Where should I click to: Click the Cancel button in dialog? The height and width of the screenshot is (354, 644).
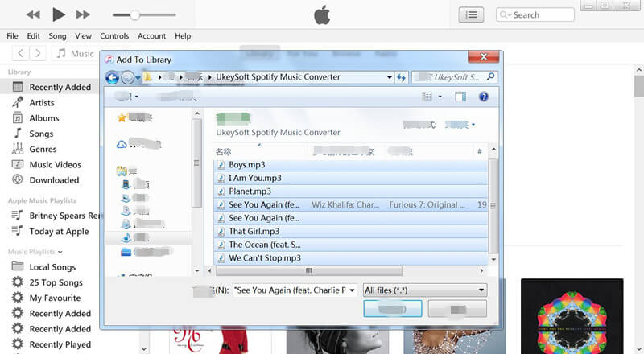tap(457, 309)
